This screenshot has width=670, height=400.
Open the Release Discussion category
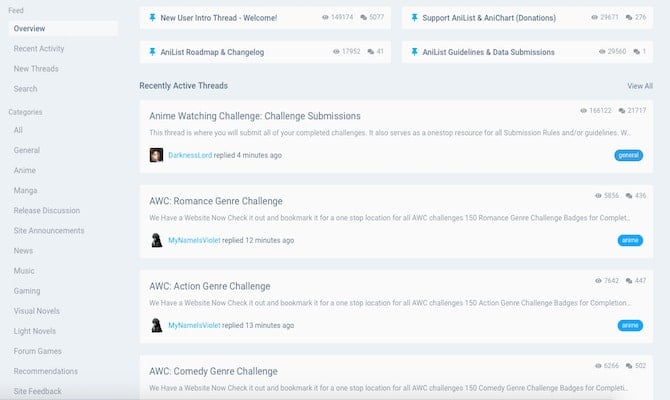[46, 210]
